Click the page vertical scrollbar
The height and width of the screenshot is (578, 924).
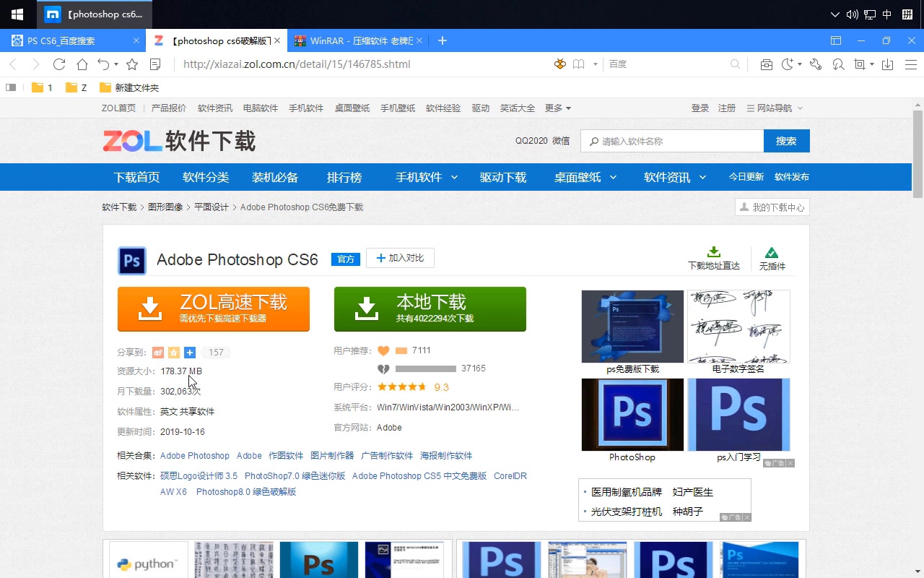[918, 154]
